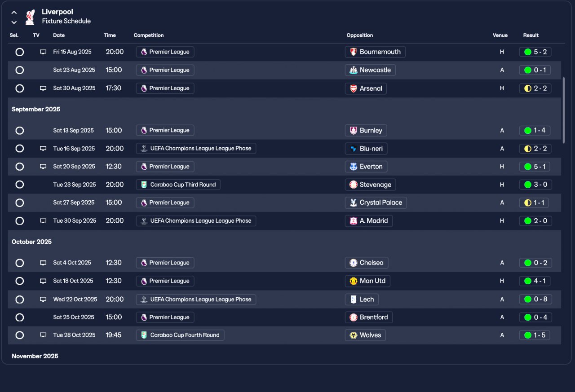The height and width of the screenshot is (392, 575).
Task: Open the Bournemouth opposition button
Action: click(x=375, y=52)
